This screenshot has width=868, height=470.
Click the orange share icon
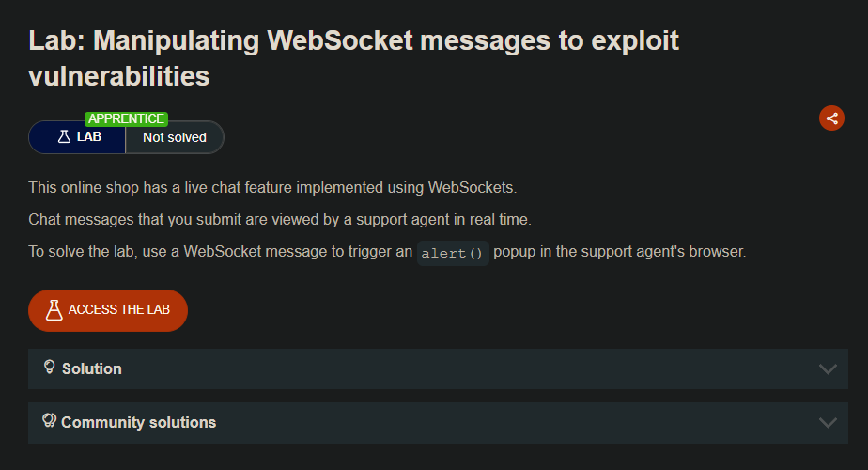(830, 117)
